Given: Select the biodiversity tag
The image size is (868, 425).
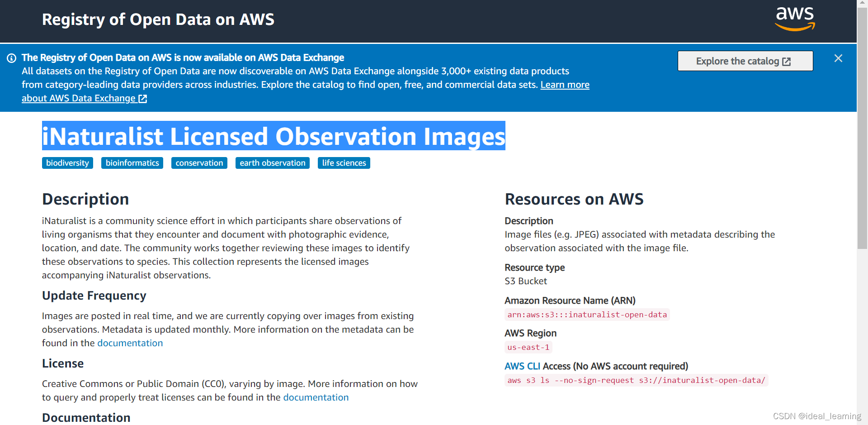Looking at the screenshot, I should (x=67, y=163).
